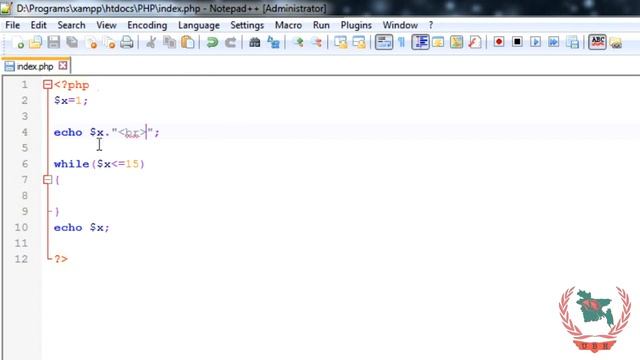Toggle the Indent Guide toolbar button

tap(420, 42)
